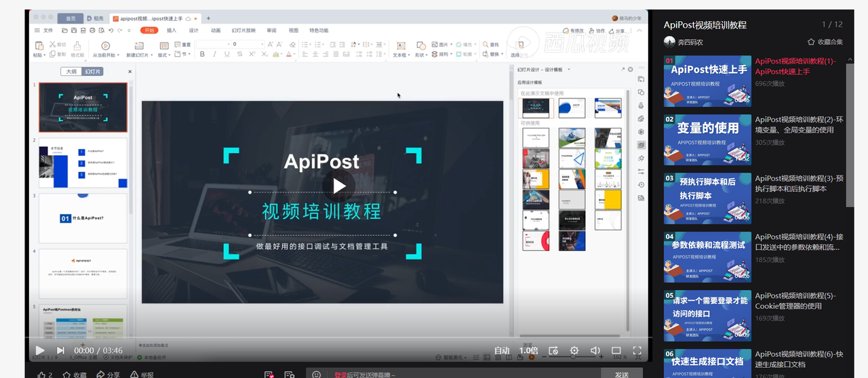Viewport: 868px width, 378px height.
Task: Open the author profile 奔四码农
Action: click(684, 41)
